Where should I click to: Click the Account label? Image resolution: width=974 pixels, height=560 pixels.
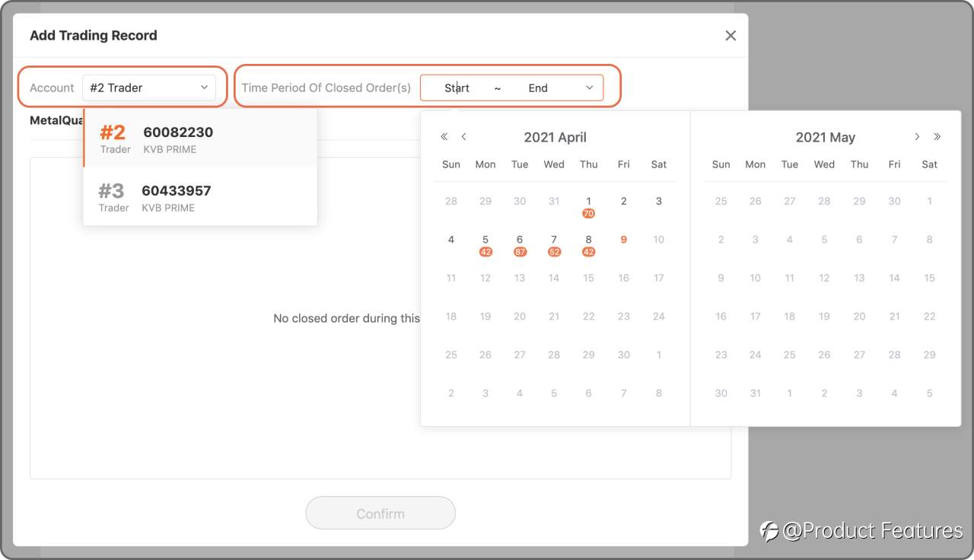click(x=52, y=88)
